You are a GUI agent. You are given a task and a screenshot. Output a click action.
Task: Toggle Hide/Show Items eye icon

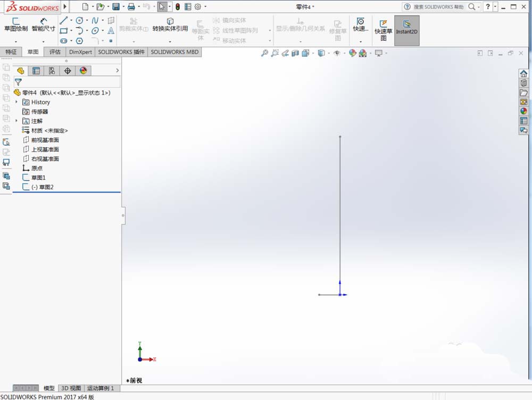point(337,53)
